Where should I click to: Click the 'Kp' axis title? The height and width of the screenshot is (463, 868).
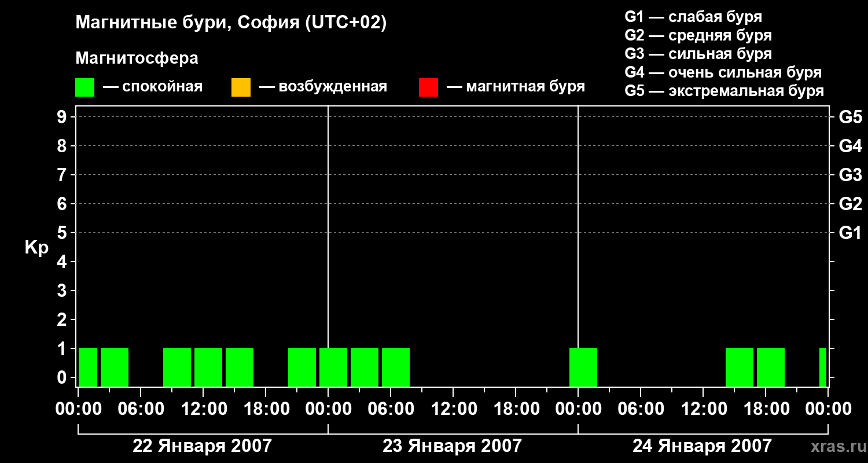[36, 248]
